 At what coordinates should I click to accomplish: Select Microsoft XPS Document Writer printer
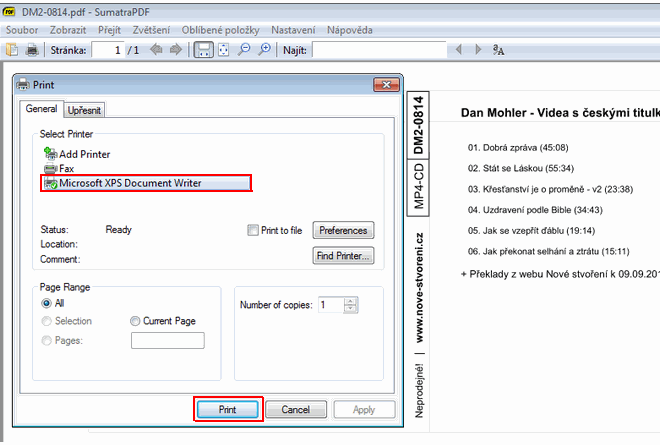pyautogui.click(x=146, y=183)
